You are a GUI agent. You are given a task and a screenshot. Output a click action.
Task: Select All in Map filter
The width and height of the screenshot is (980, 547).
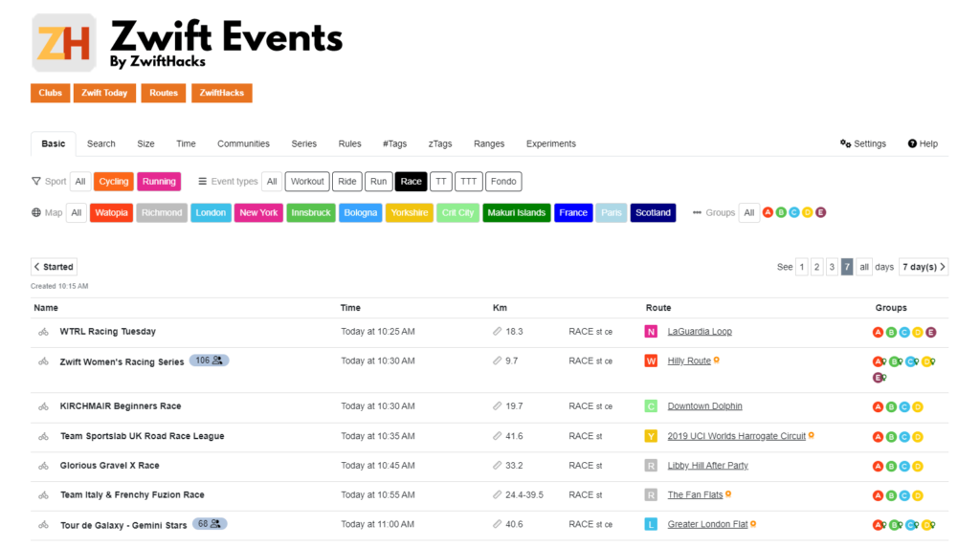coord(77,213)
